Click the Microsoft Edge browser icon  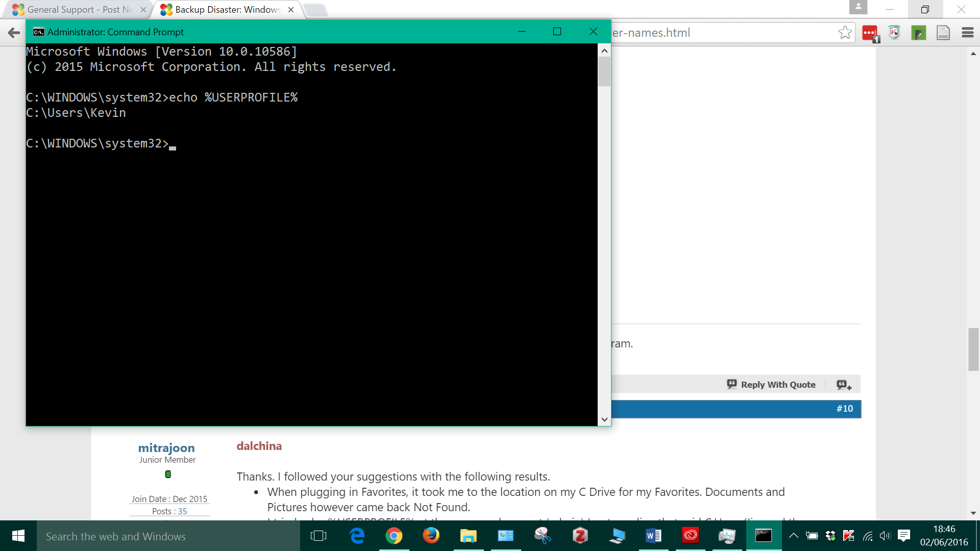coord(358,536)
